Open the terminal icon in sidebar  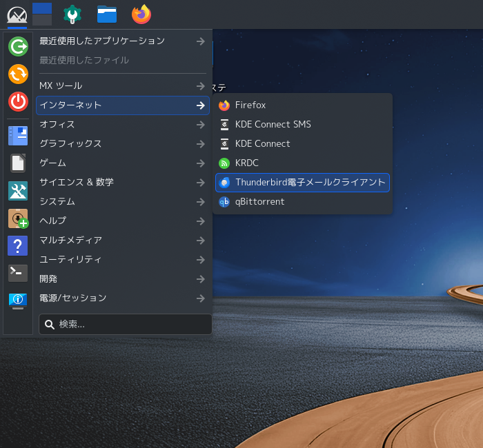click(x=18, y=273)
